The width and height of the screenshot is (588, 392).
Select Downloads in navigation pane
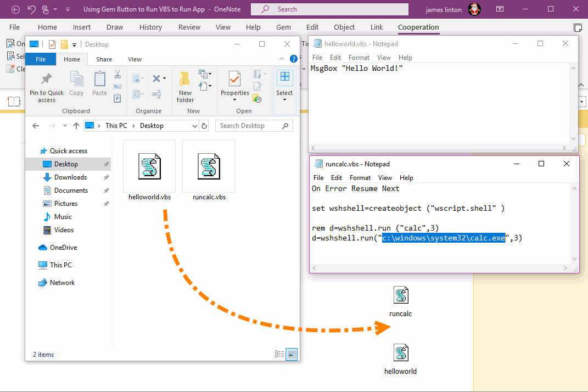(70, 177)
